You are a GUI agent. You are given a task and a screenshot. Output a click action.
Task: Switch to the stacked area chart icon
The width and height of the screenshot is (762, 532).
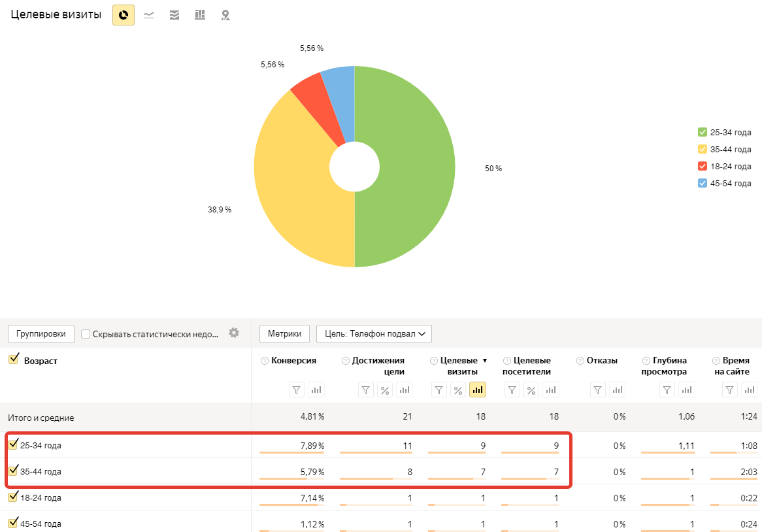174,15
